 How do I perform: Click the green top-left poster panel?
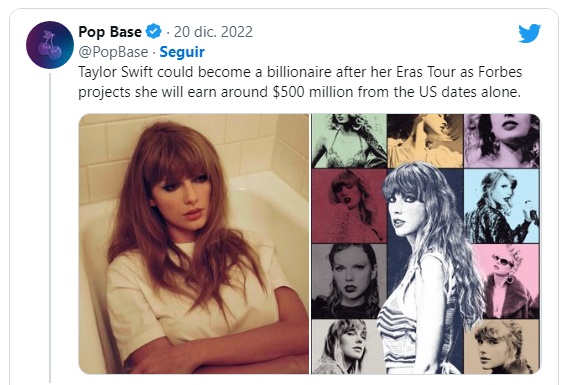[349, 141]
